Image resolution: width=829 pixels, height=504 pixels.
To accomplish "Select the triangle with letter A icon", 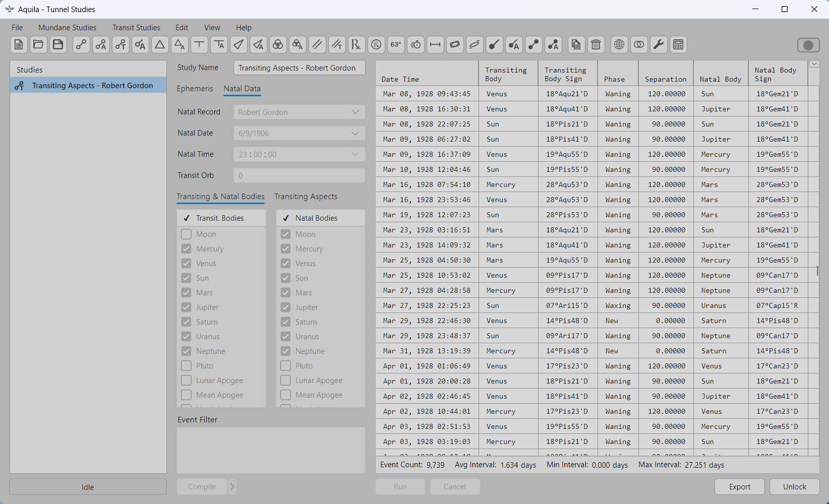I will (180, 45).
